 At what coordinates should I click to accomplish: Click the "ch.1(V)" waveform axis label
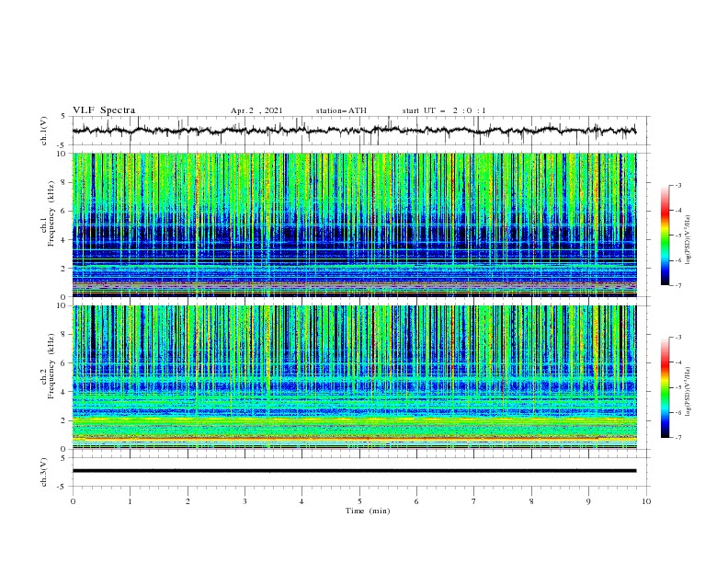point(44,131)
